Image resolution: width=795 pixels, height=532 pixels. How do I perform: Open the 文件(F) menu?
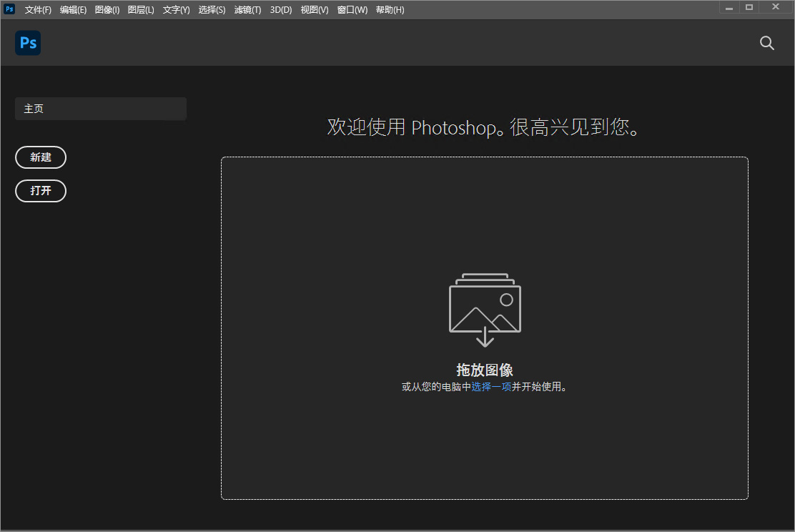[38, 9]
